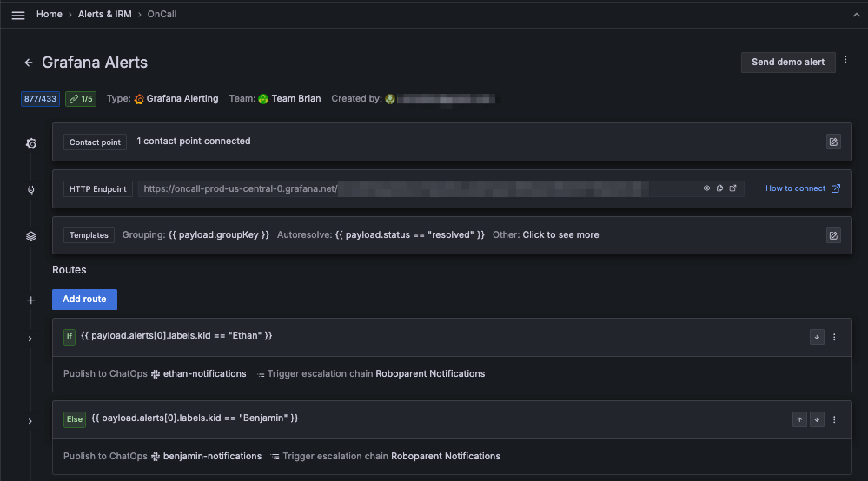Reveal the masked HTTP Endpoint URL
This screenshot has width=868, height=481.
click(x=706, y=188)
